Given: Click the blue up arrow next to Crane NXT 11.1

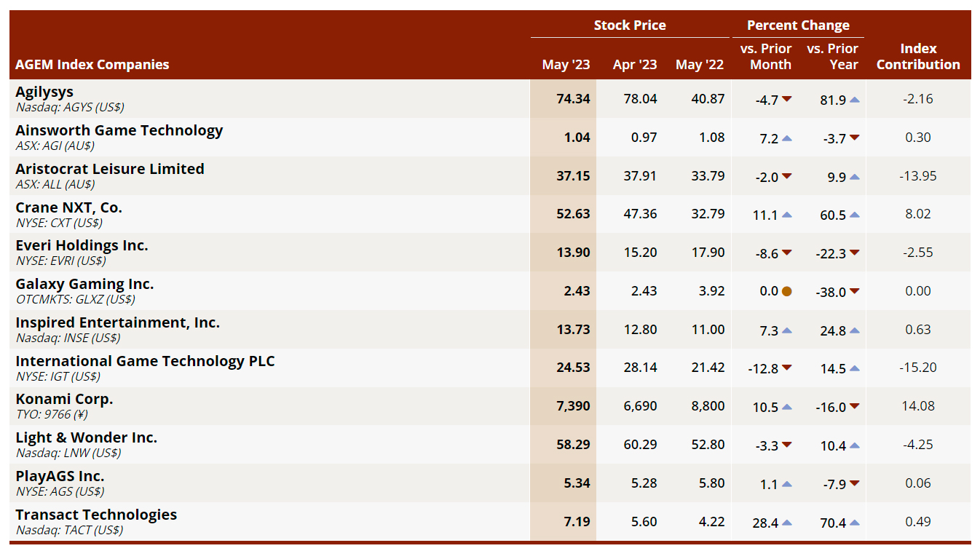Looking at the screenshot, I should (786, 215).
